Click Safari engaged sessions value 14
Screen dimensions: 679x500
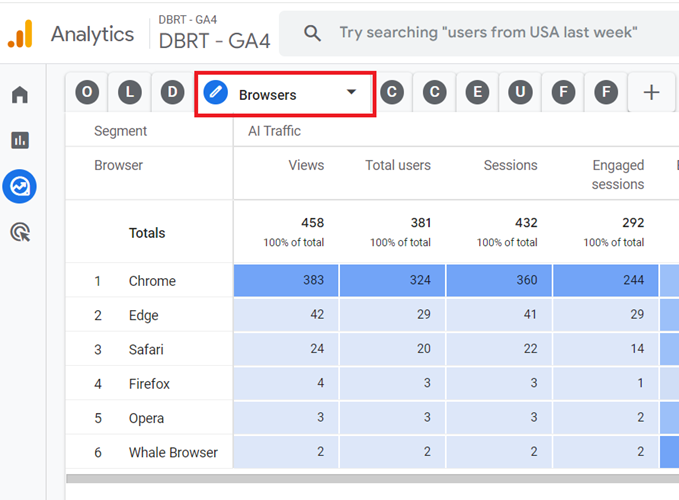pos(637,348)
